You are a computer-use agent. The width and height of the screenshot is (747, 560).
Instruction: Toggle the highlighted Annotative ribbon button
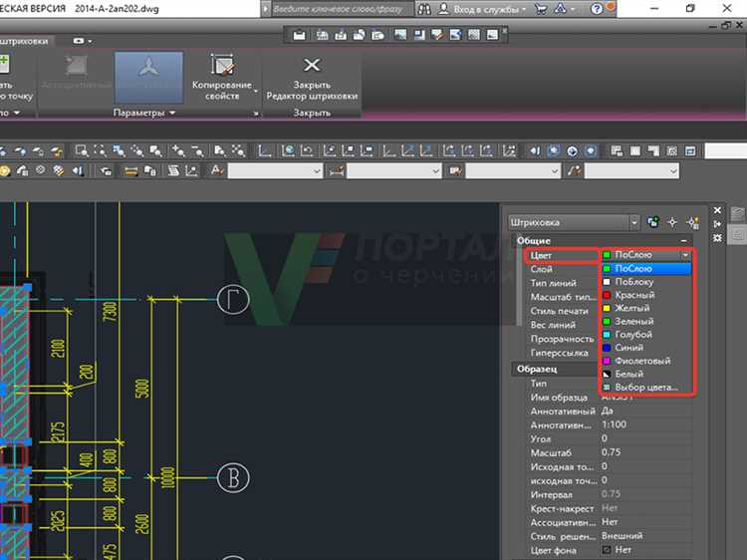[x=148, y=77]
